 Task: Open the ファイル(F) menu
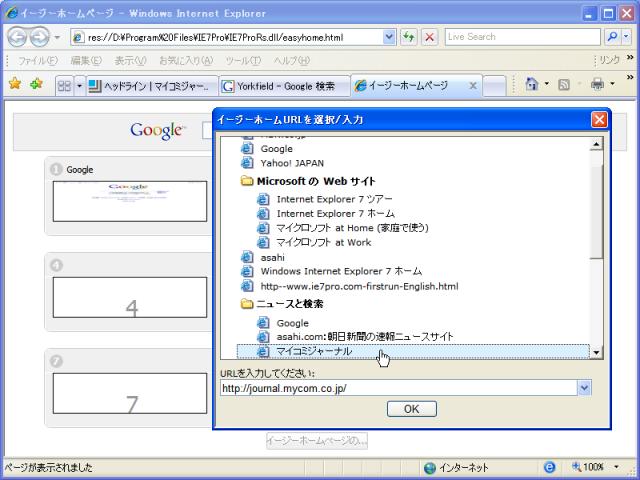(38, 60)
